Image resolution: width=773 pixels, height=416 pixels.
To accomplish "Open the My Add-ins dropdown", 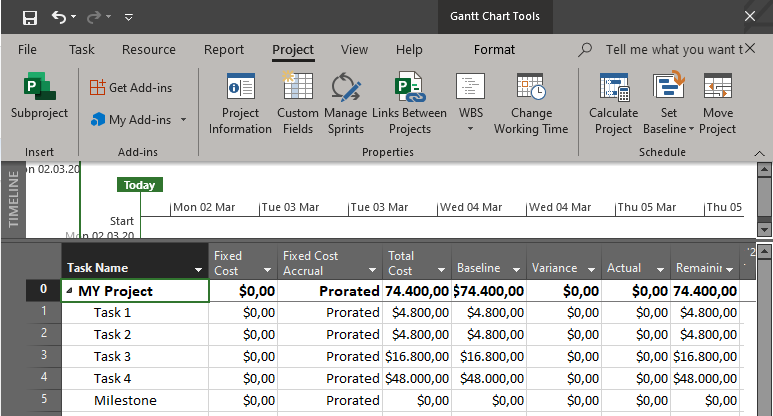I will (x=184, y=120).
